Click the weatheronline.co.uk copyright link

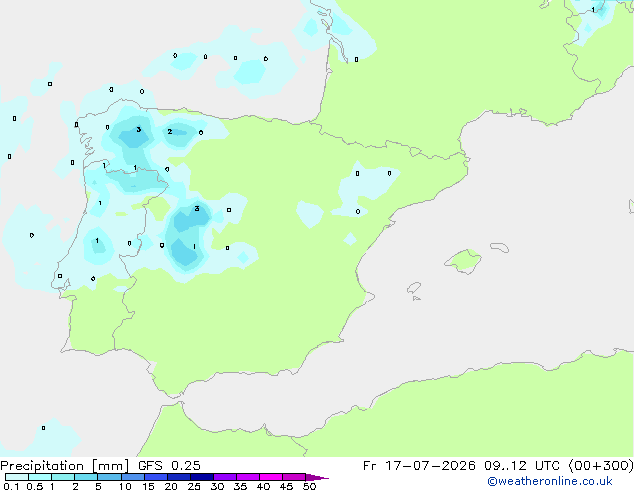point(550,481)
